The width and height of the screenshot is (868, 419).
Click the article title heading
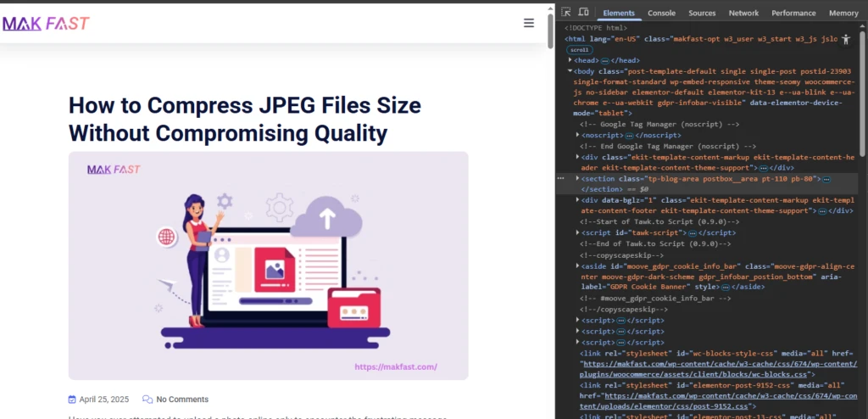click(x=245, y=119)
